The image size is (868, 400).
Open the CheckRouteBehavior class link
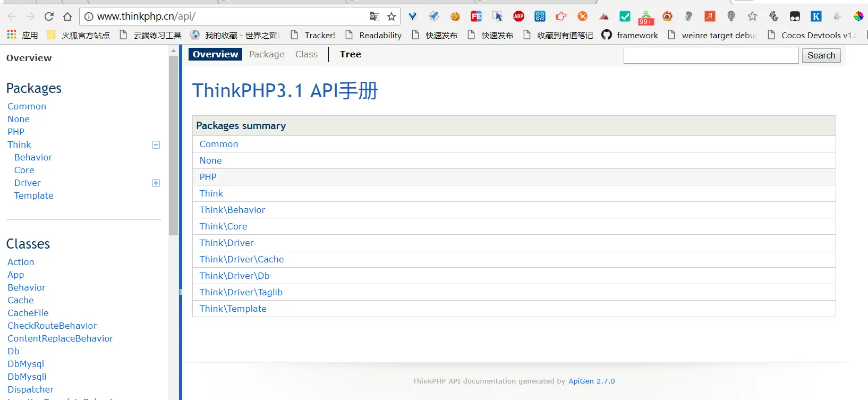[52, 326]
